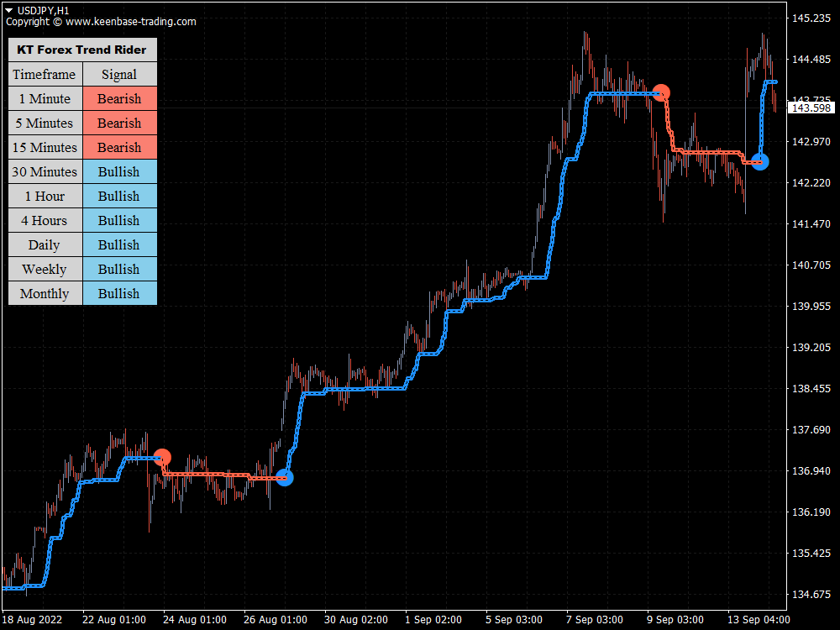
Task: Click the Timeframe column header
Action: [45, 75]
